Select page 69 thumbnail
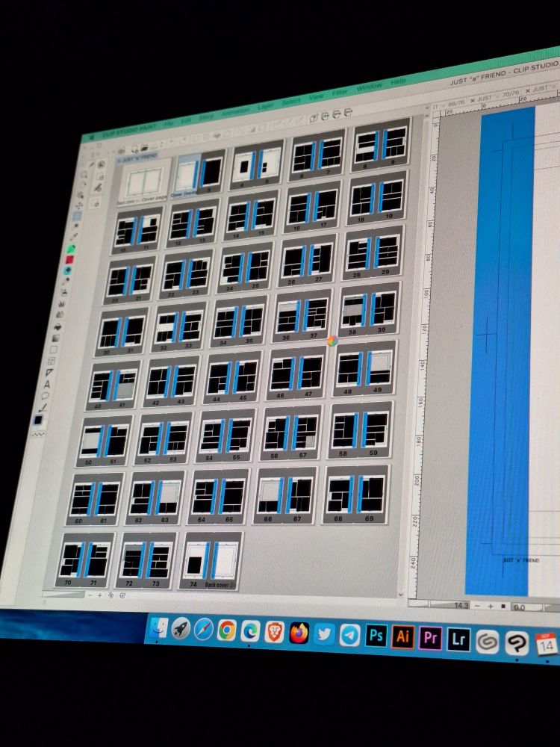The image size is (560, 747). [371, 495]
